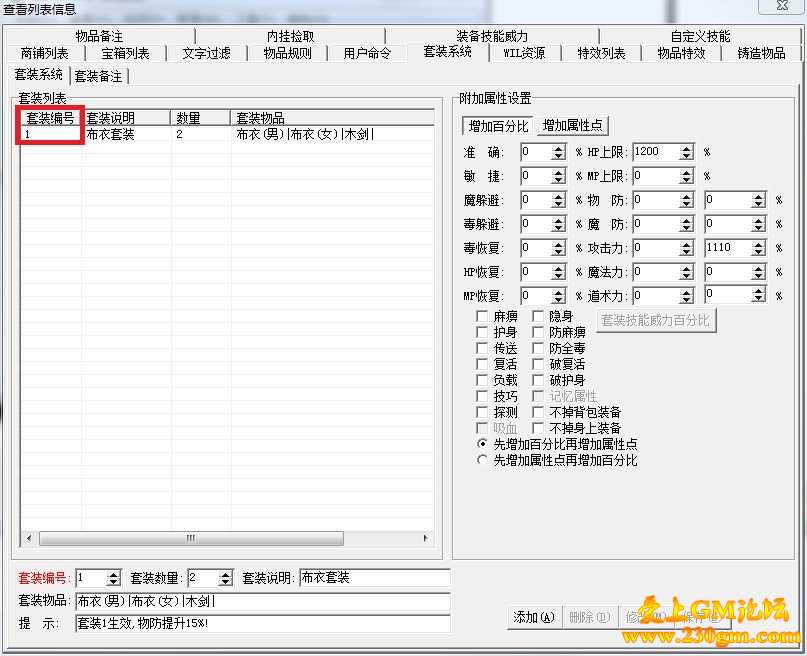The image size is (807, 656).
Task: Open the 商铺列表 tab
Action: point(45,53)
